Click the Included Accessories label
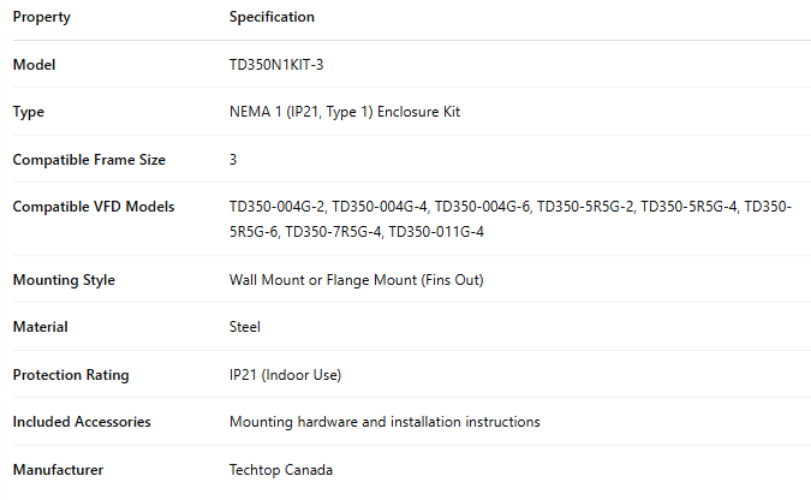 [x=81, y=422]
